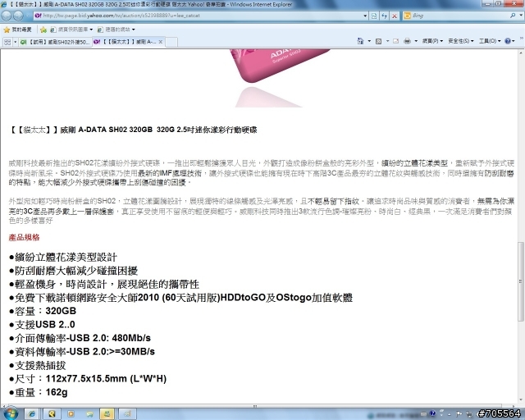The height and width of the screenshot is (420, 525).
Task: Go back with the browser Back arrow
Action: tap(7, 16)
